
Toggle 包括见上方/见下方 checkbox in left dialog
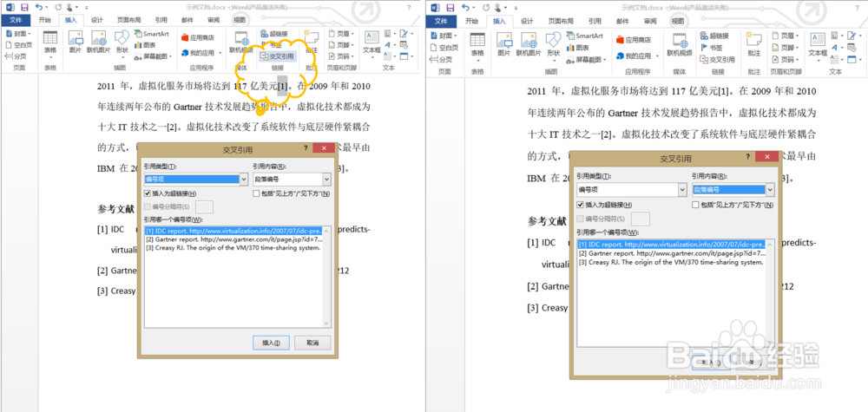click(256, 193)
